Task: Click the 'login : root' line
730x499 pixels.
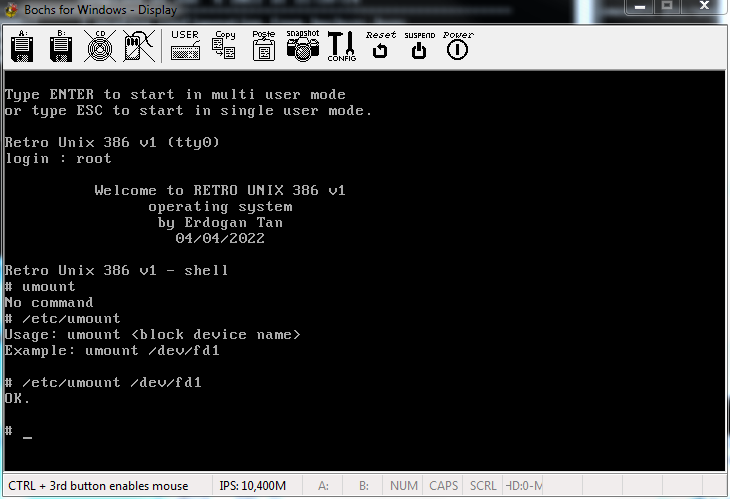Action: pos(58,159)
